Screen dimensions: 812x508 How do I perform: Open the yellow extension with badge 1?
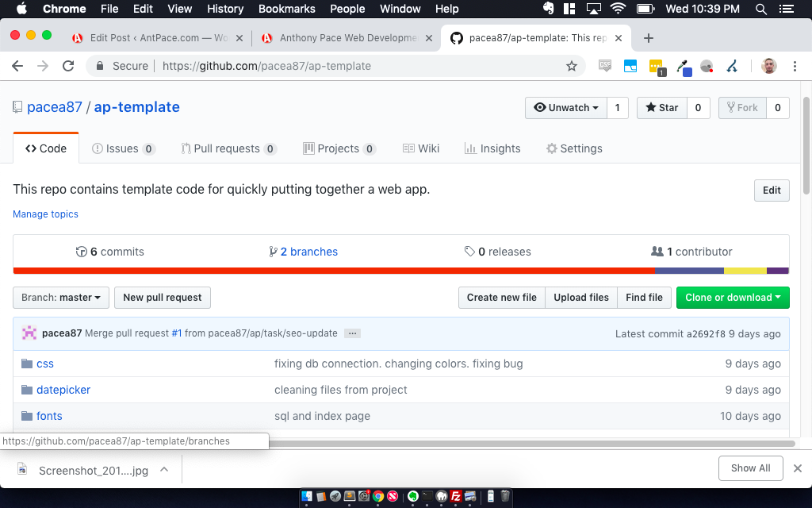pos(657,67)
